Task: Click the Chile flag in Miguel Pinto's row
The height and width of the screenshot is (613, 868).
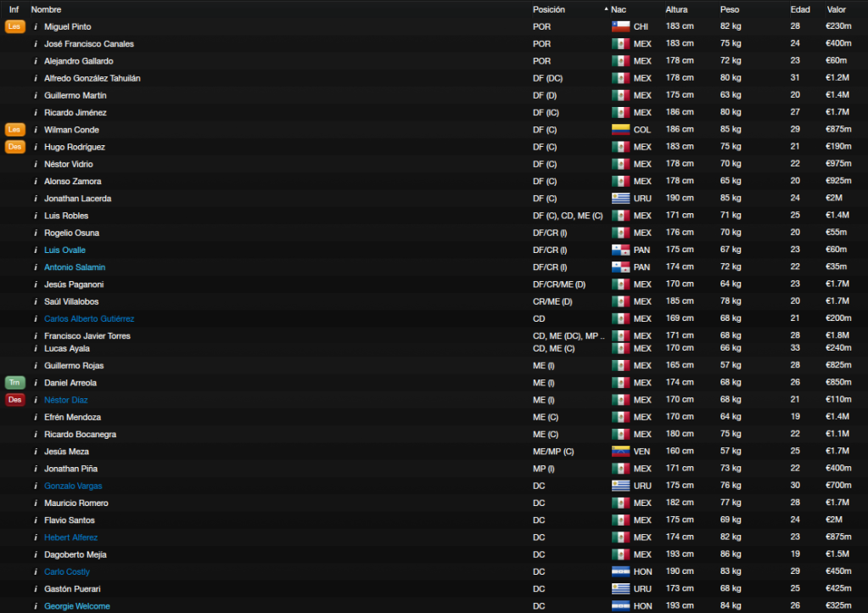Action: pos(620,26)
